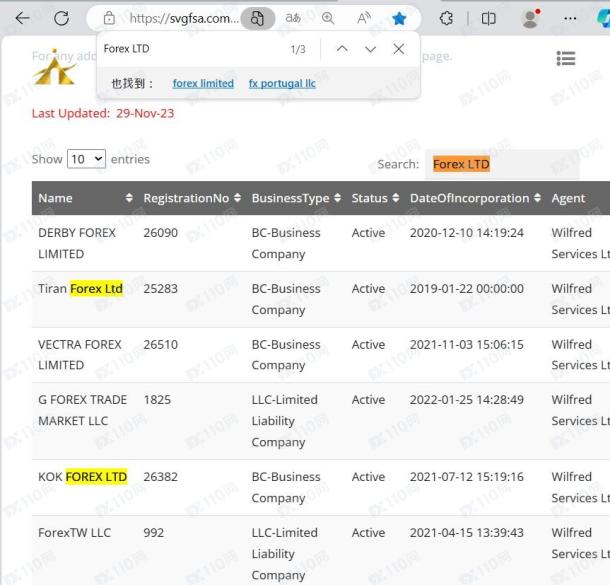The height and width of the screenshot is (585, 610).
Task: Open the 'forex limited' suggestion link
Action: [203, 83]
